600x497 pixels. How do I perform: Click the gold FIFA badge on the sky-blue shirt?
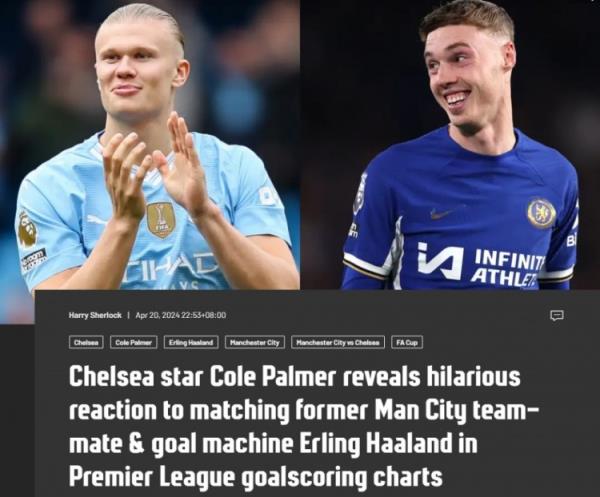(161, 220)
